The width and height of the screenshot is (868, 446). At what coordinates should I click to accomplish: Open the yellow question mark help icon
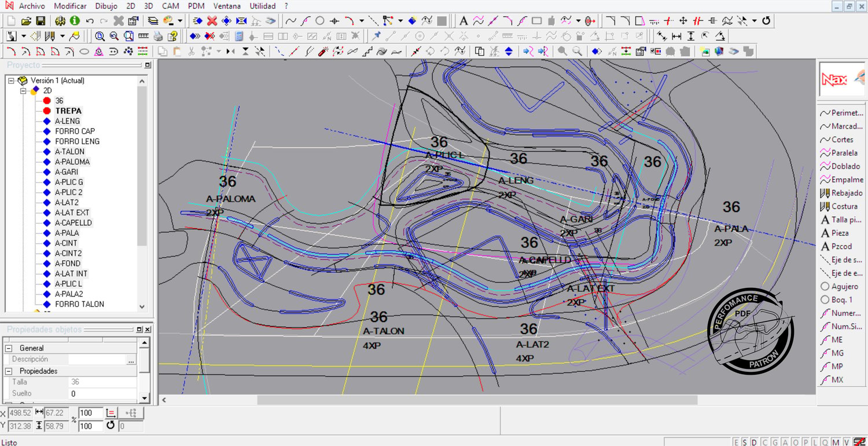[172, 36]
